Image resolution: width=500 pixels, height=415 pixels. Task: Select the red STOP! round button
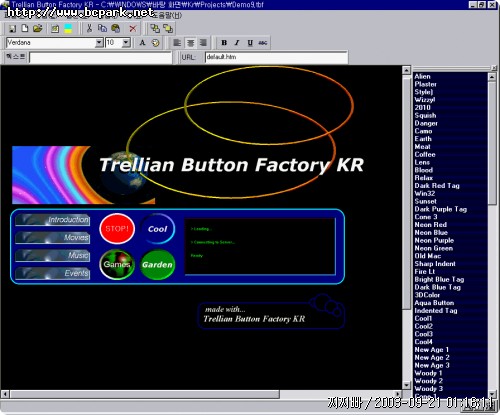click(117, 229)
